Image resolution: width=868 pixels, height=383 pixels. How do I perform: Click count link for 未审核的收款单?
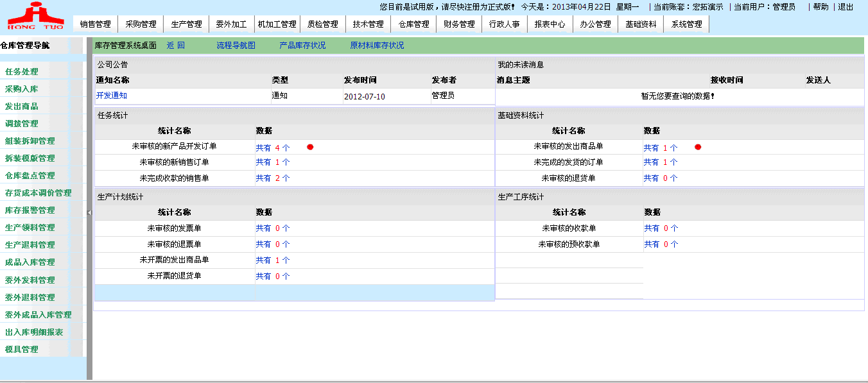pyautogui.click(x=661, y=228)
